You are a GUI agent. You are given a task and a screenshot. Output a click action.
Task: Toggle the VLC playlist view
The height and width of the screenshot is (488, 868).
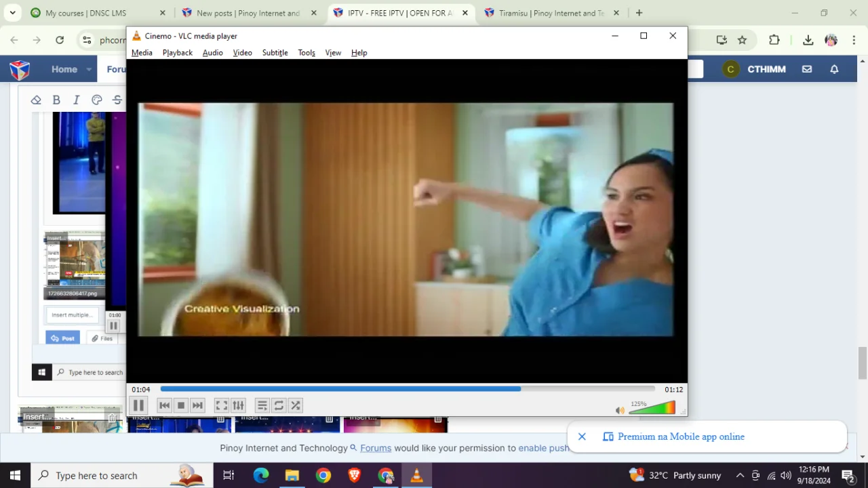262,405
